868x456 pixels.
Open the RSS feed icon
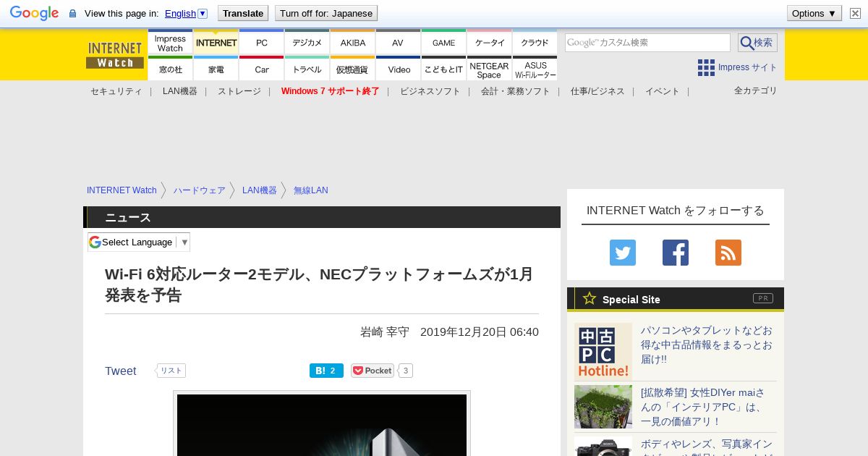(x=728, y=253)
